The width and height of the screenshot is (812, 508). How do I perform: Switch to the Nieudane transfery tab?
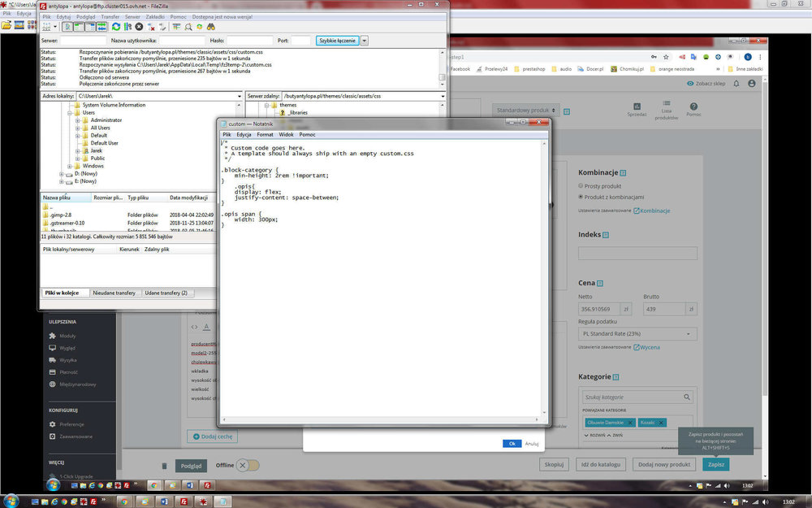coord(114,293)
